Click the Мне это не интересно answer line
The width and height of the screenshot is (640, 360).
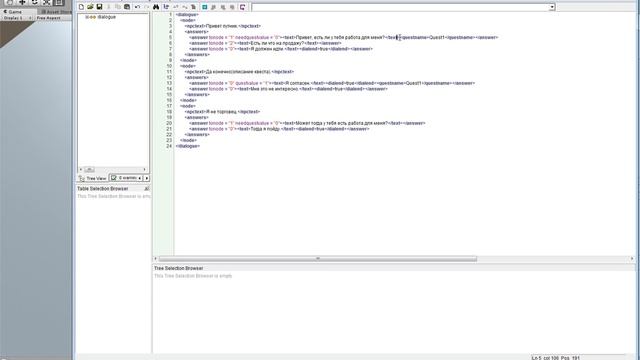coord(288,89)
